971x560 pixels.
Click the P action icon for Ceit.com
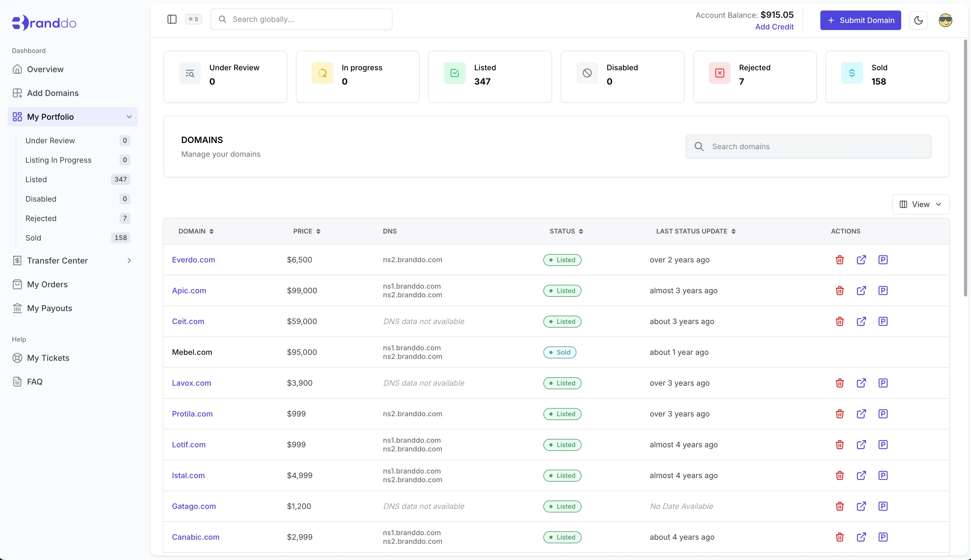(x=883, y=321)
